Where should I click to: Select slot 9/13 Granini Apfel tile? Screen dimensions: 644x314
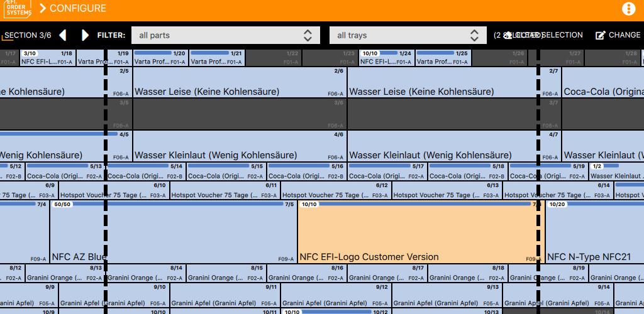[447, 295]
